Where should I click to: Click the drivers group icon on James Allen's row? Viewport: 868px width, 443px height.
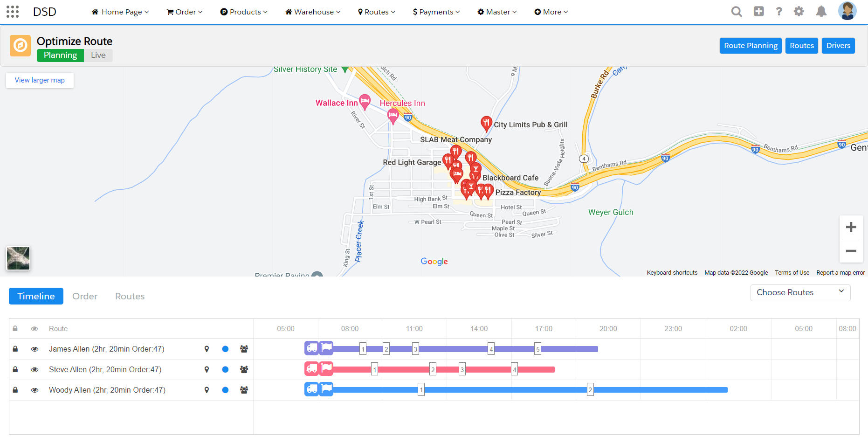[244, 349]
